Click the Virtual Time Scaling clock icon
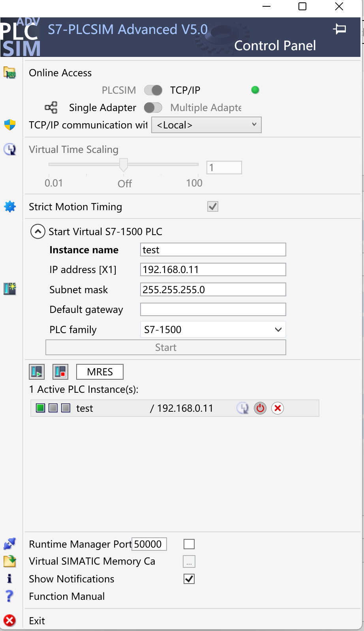 pyautogui.click(x=9, y=149)
